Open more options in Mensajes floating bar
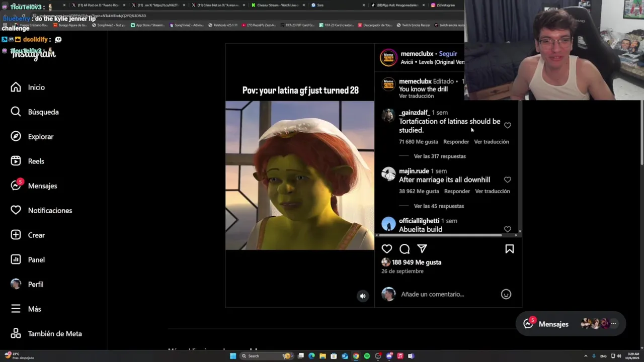644x362 pixels. pyautogui.click(x=613, y=324)
